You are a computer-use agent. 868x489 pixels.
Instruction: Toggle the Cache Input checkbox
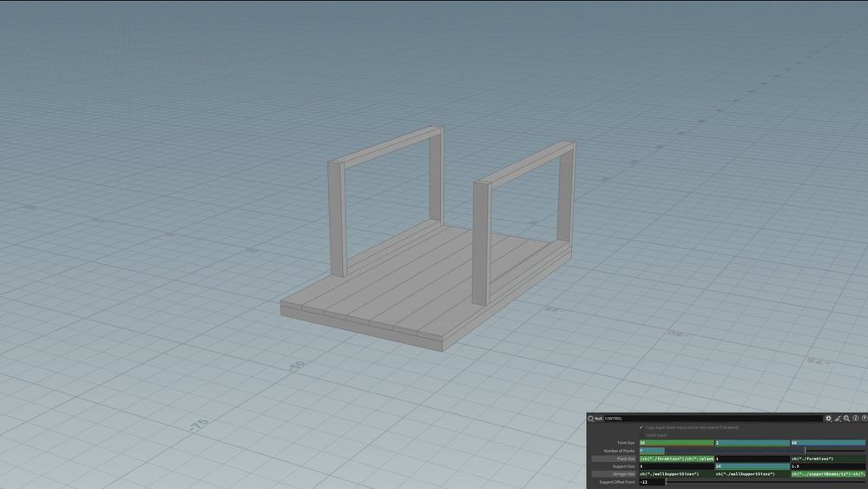[x=641, y=435]
